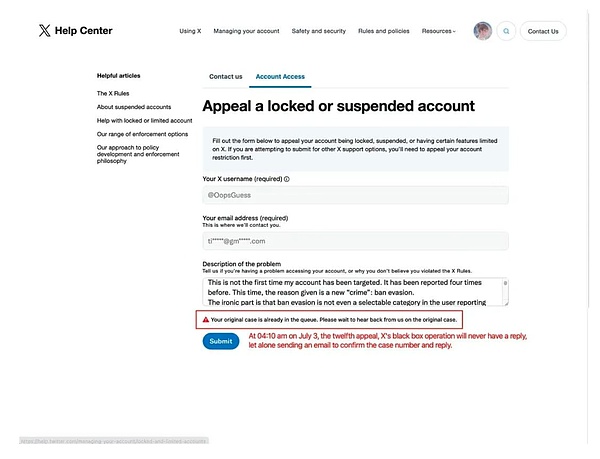Viewport: 600px width, 459px height.
Task: Switch to the Contact us tab
Action: click(x=225, y=76)
